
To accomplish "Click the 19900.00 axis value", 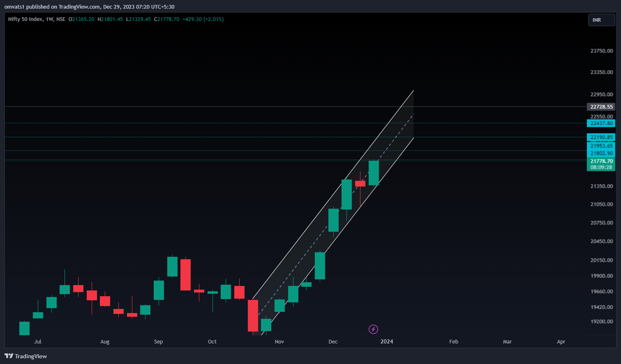I will pos(602,276).
